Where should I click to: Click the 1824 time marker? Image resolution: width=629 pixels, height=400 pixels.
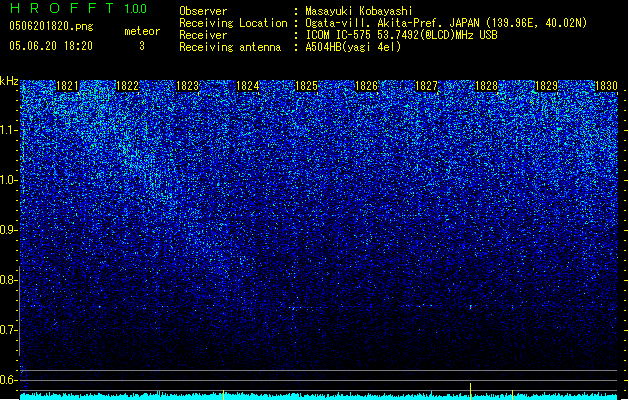pyautogui.click(x=248, y=86)
